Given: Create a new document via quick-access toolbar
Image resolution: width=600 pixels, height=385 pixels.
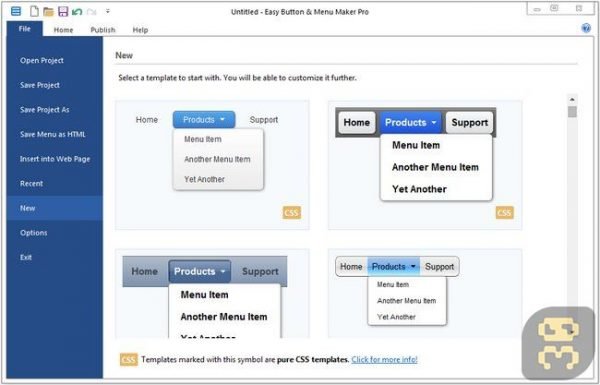Looking at the screenshot, I should (x=34, y=11).
